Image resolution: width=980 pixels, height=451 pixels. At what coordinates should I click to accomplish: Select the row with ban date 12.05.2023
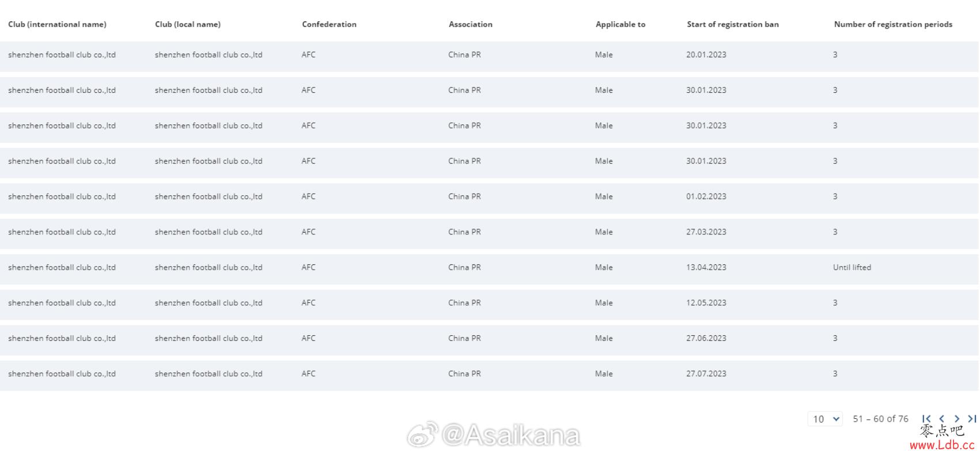point(706,303)
